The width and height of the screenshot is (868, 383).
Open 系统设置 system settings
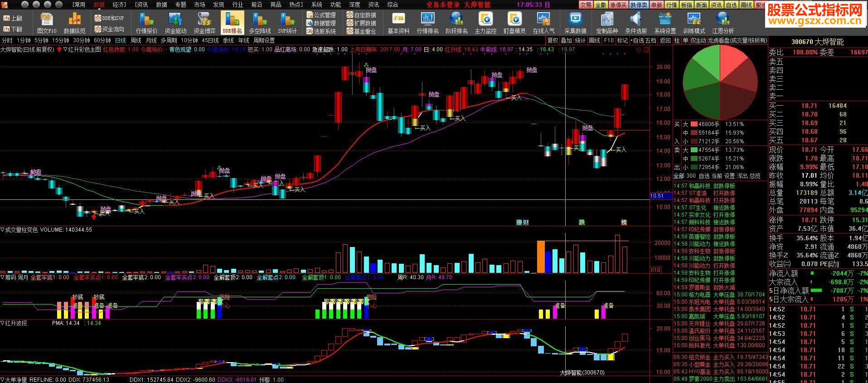pos(665,23)
